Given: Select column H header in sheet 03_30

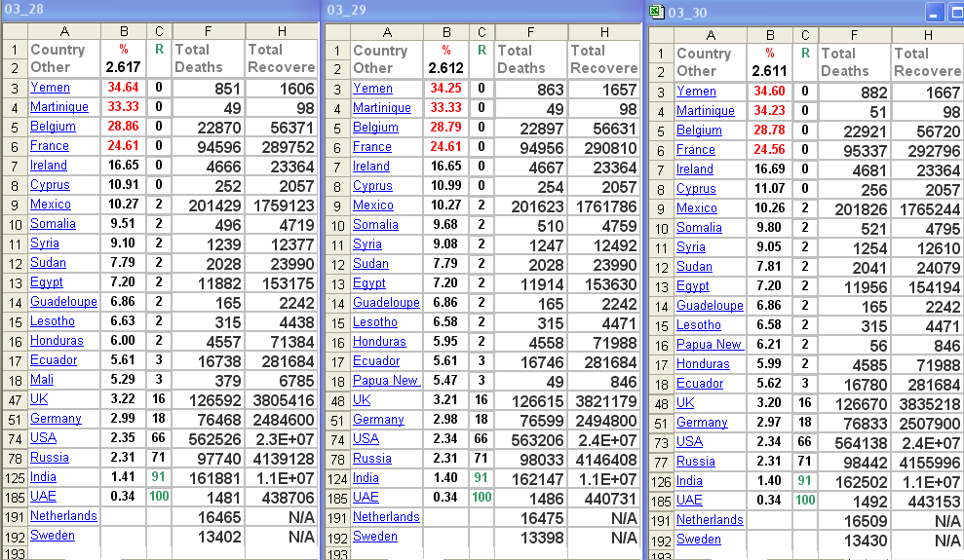Looking at the screenshot, I should [927, 35].
